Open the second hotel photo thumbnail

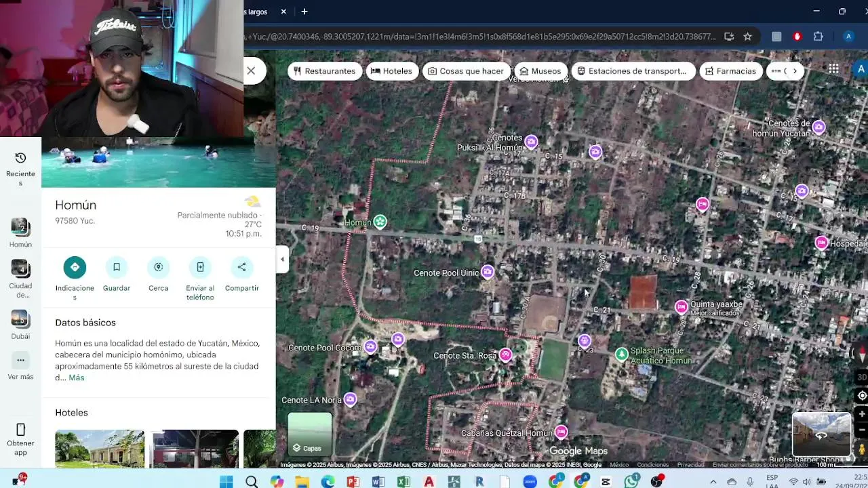coord(194,449)
